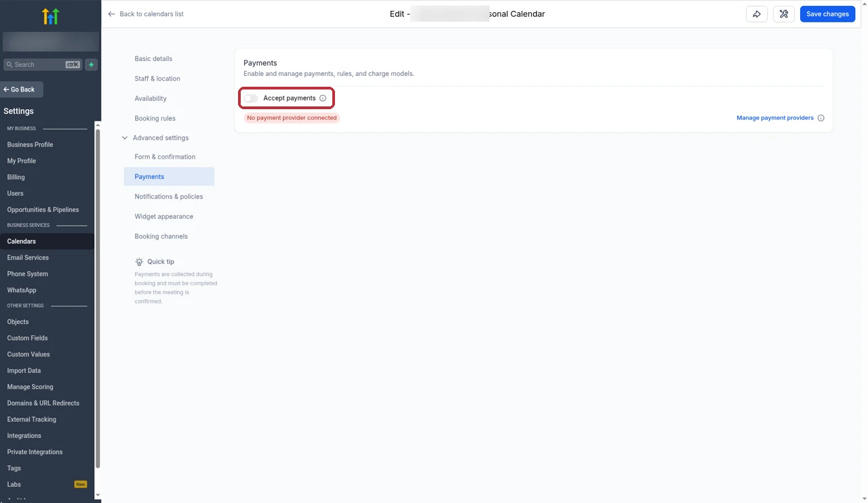Click info icon beside Manage payment providers
Viewport: 868px width, 503px height.
click(x=821, y=118)
